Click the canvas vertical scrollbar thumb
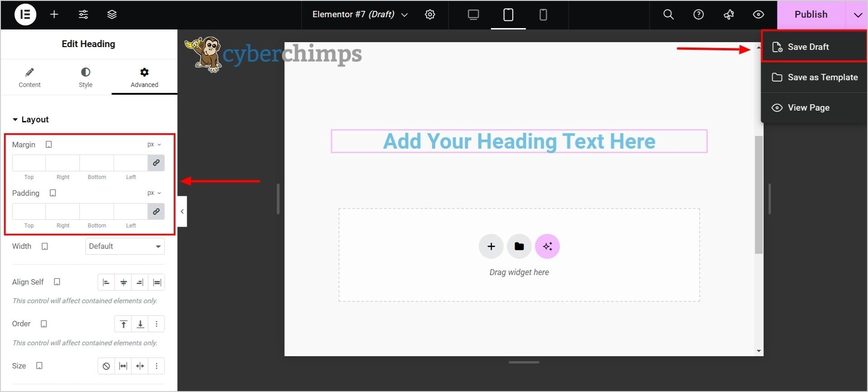Viewport: 868px width, 392px height. (759, 195)
